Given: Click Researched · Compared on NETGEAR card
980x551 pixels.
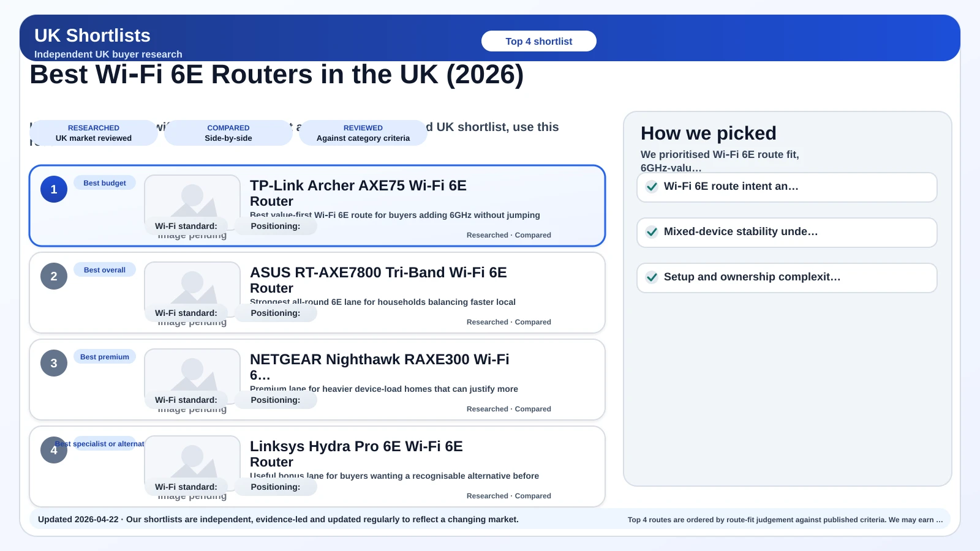Looking at the screenshot, I should (x=509, y=409).
